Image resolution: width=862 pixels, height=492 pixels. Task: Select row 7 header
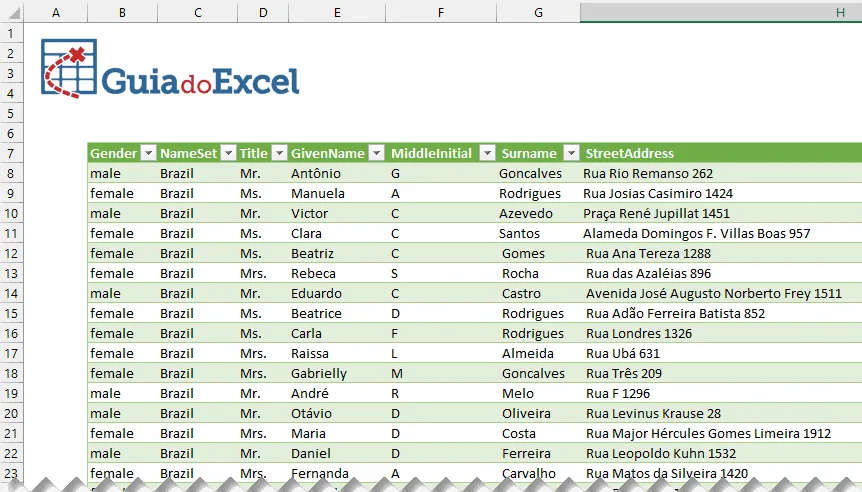point(11,153)
